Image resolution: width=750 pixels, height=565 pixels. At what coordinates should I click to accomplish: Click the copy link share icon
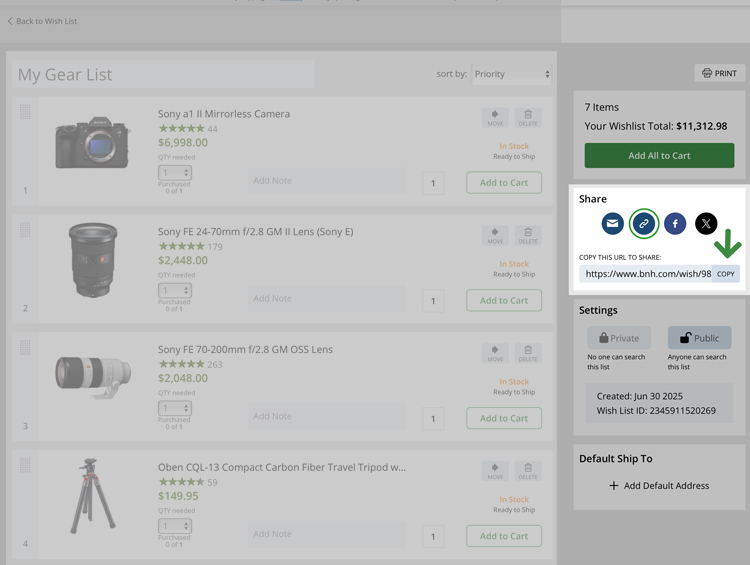click(x=644, y=223)
